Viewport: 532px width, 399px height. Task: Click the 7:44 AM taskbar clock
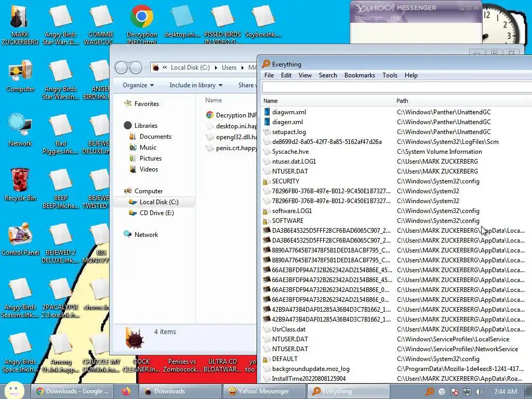pyautogui.click(x=506, y=392)
